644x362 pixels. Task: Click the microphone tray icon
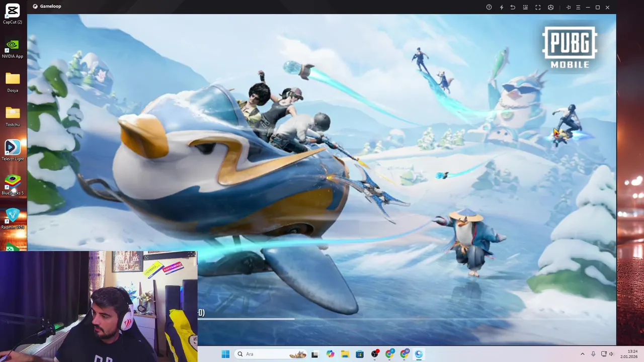click(593, 354)
